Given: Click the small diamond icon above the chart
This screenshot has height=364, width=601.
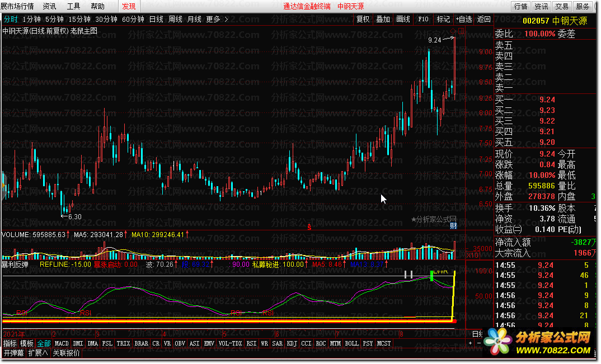Looking at the screenshot, I should point(453,31).
